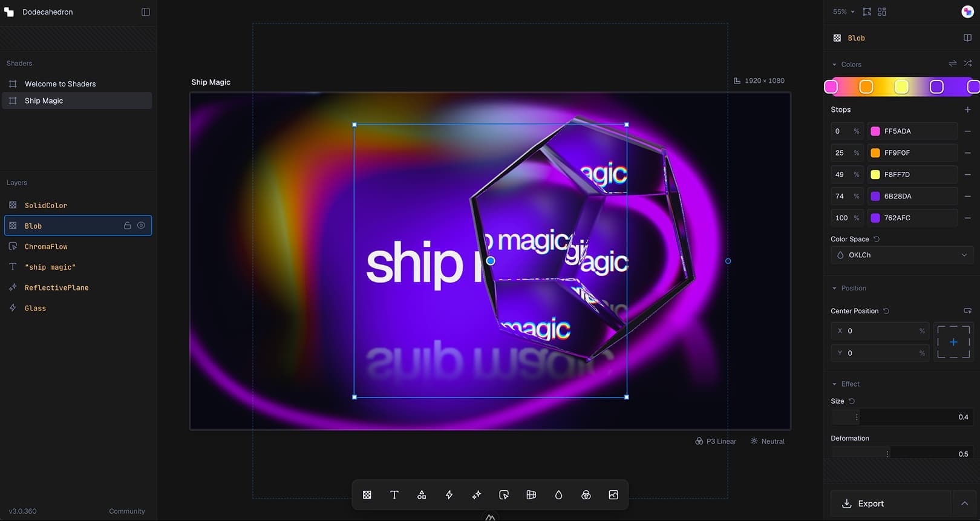Collapse the Effect section
The image size is (980, 521).
835,384
